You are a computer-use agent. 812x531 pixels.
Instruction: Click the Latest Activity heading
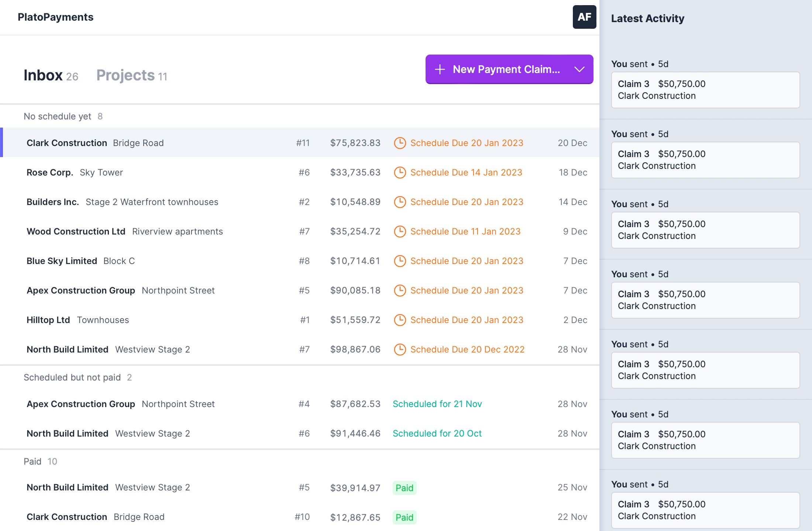(x=648, y=18)
